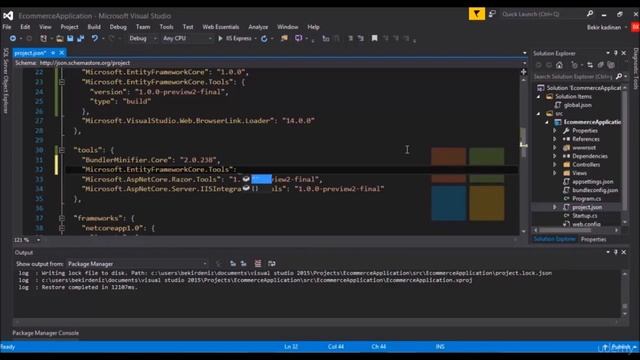
Task: Collapse the "frameworks" code block
Action: [x=62, y=218]
